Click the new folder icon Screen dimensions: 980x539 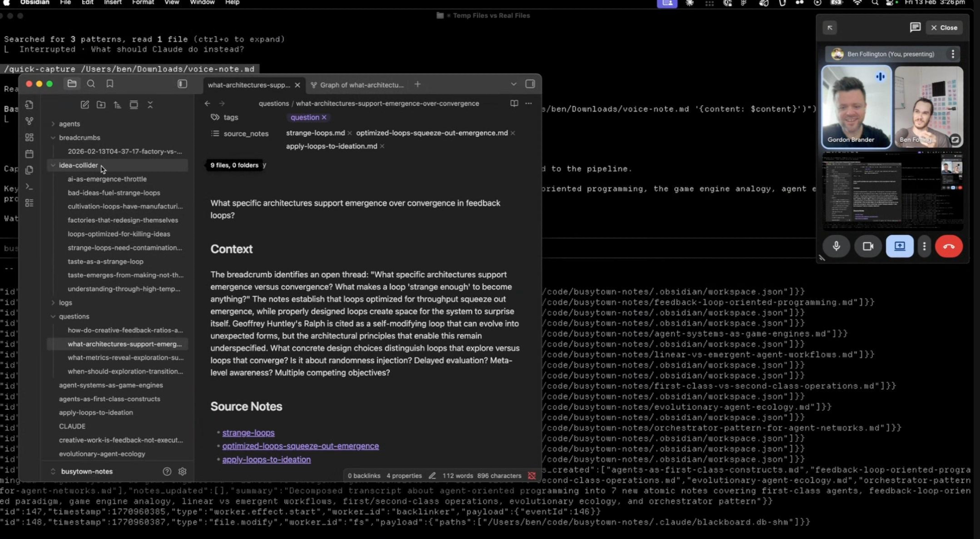coord(101,105)
